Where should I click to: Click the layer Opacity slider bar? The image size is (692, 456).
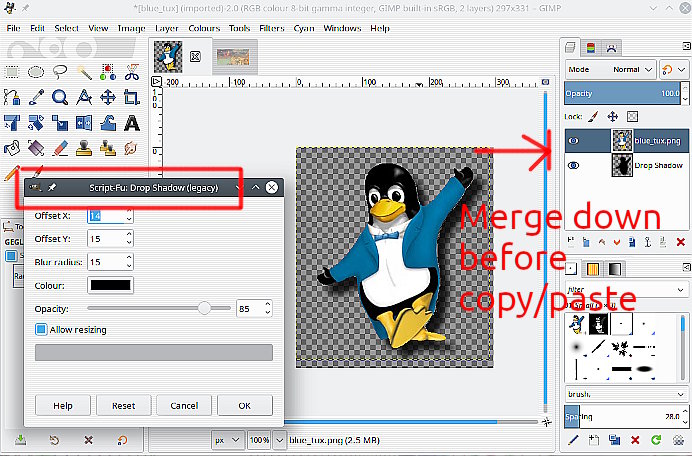tap(622, 94)
